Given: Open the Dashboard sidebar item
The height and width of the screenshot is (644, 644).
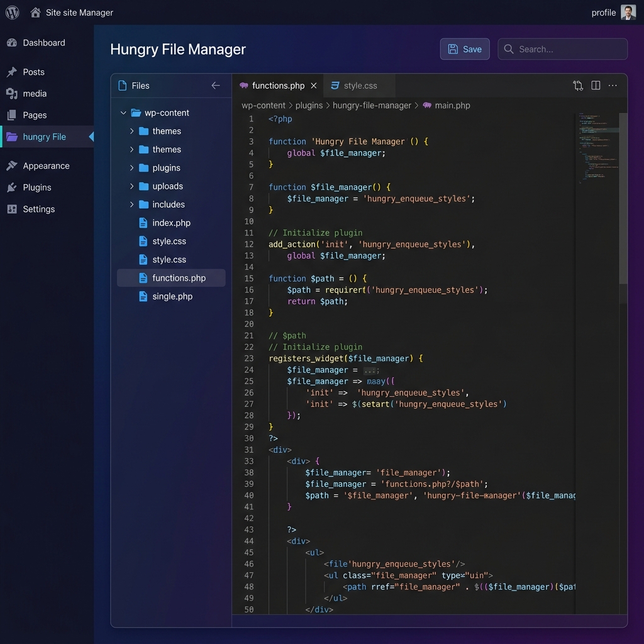Looking at the screenshot, I should [43, 43].
